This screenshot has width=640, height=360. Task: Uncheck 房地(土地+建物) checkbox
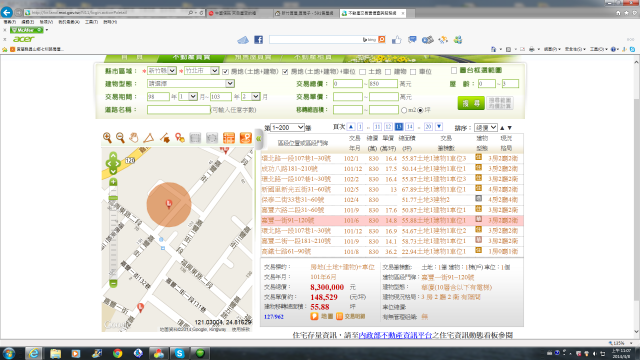[225, 72]
